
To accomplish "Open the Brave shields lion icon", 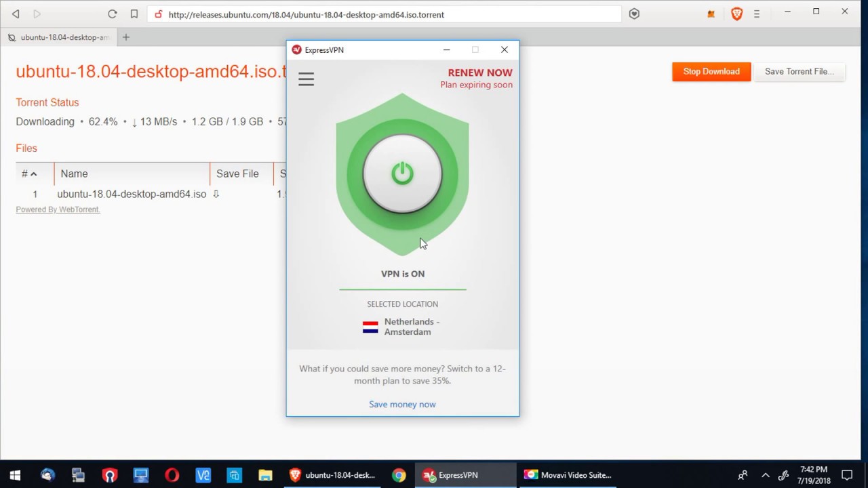I will (x=737, y=14).
